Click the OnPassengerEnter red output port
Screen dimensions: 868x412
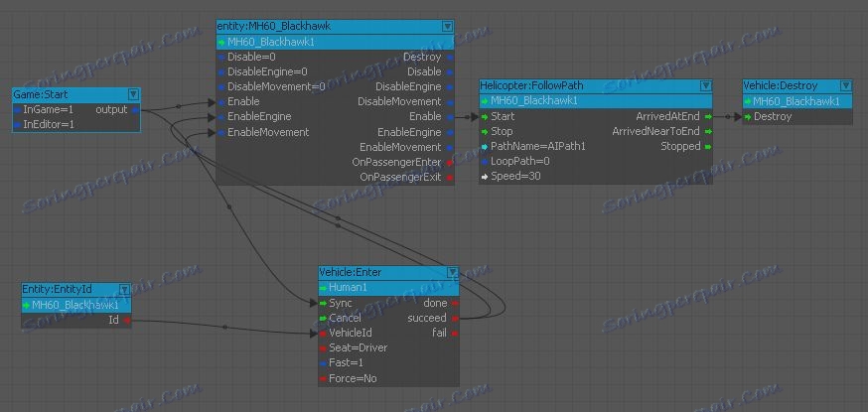coord(450,163)
